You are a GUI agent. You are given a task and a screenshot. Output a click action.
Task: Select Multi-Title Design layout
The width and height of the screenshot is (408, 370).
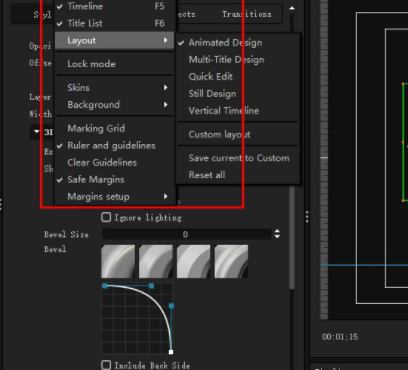click(x=238, y=60)
